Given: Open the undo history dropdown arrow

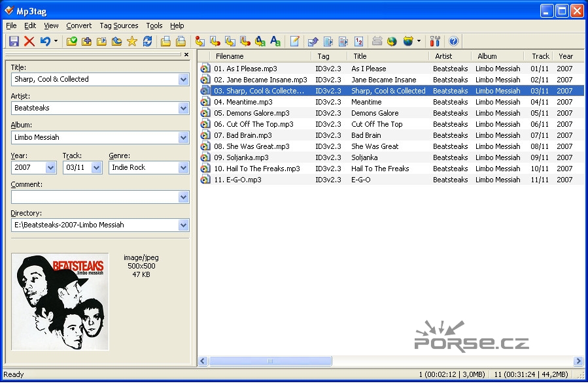Looking at the screenshot, I should [x=56, y=41].
